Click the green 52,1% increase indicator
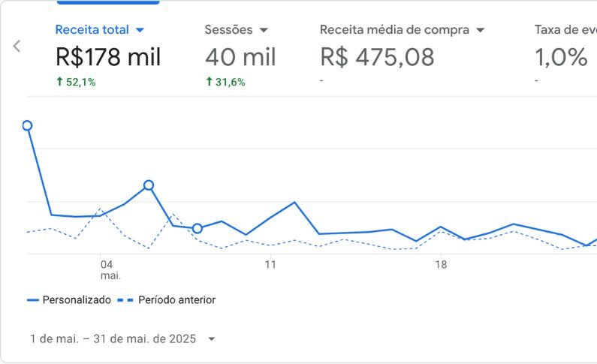Screen dimensions: 597x364 click(x=76, y=83)
